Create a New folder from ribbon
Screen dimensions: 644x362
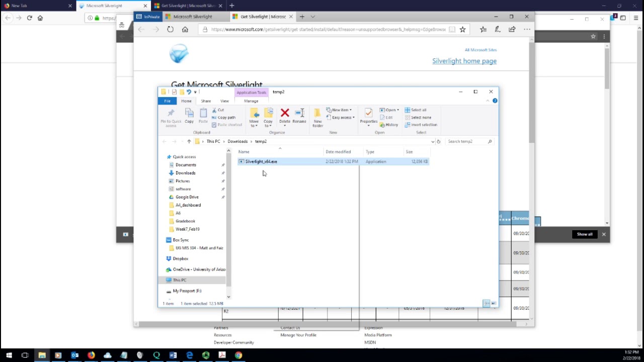point(317,118)
